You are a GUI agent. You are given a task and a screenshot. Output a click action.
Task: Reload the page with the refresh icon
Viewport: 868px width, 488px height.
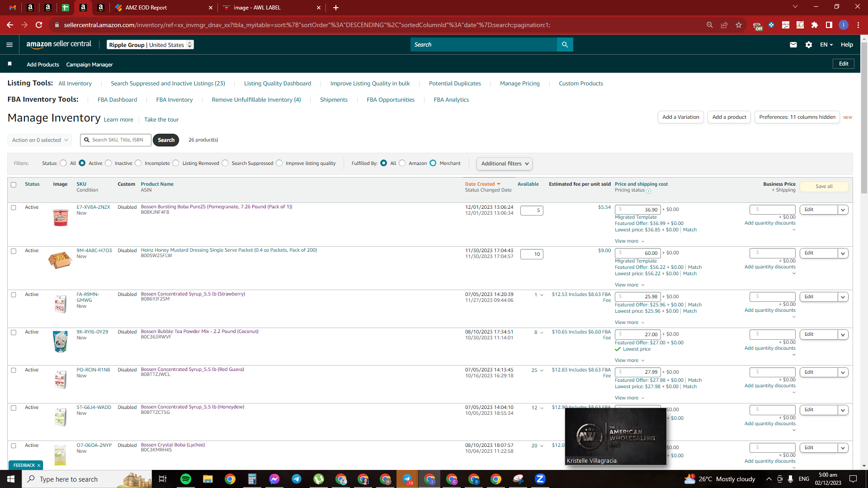pyautogui.click(x=39, y=25)
